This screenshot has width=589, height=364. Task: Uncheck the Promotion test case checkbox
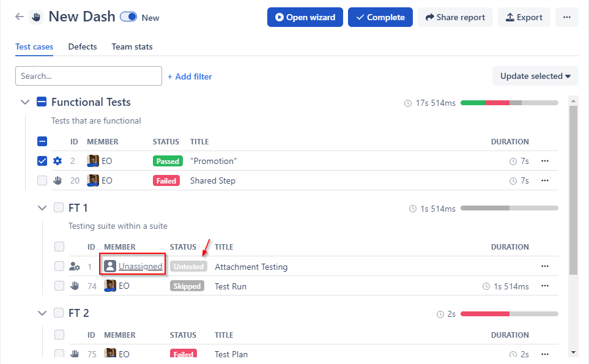click(x=42, y=161)
